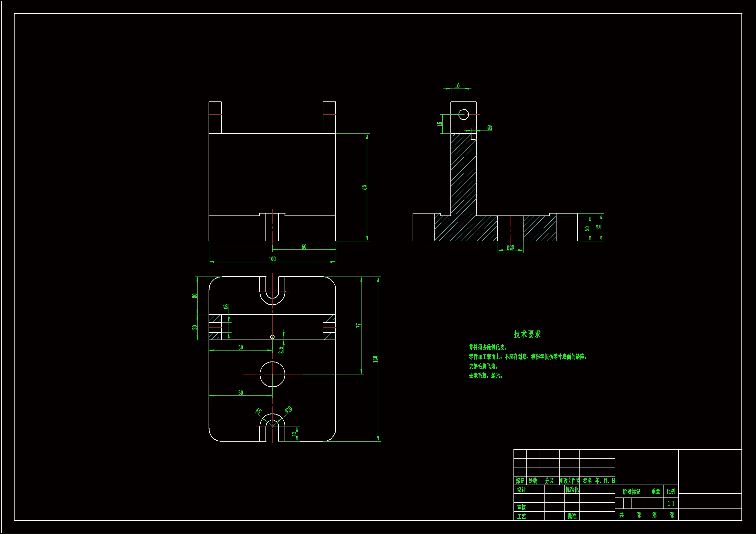756x534 pixels.
Task: Select the 100 width dimension label
Action: click(272, 259)
